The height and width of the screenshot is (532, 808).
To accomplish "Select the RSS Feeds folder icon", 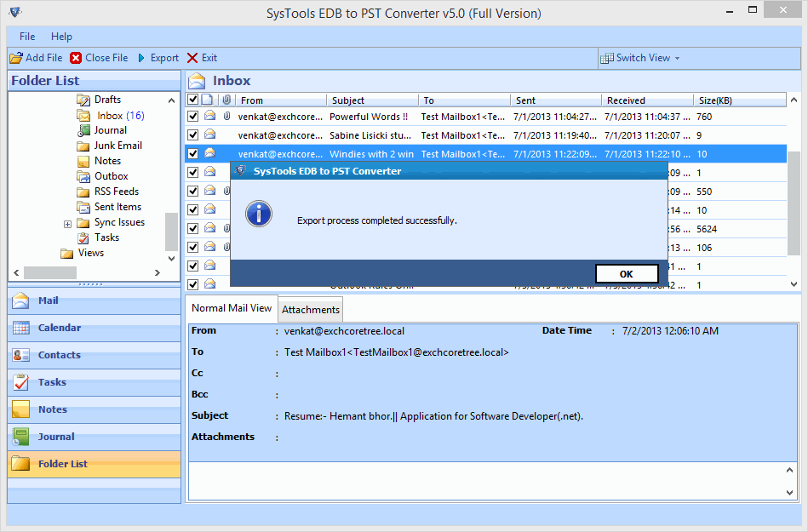I will (83, 192).
